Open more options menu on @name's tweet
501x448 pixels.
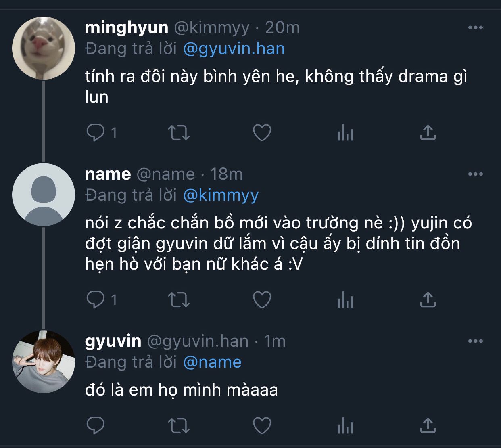(475, 174)
